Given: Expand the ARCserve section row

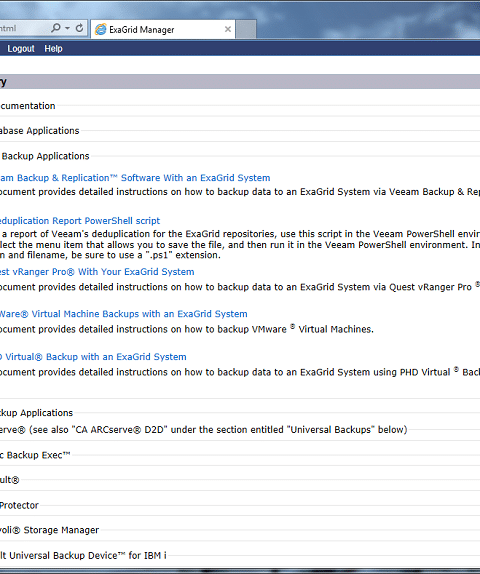Looking at the screenshot, I should point(204,429).
